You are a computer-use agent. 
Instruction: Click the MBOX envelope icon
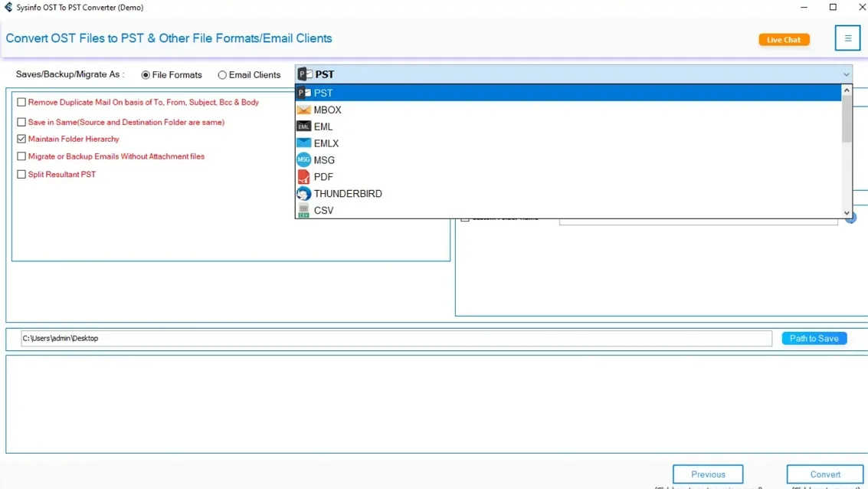[x=304, y=110]
